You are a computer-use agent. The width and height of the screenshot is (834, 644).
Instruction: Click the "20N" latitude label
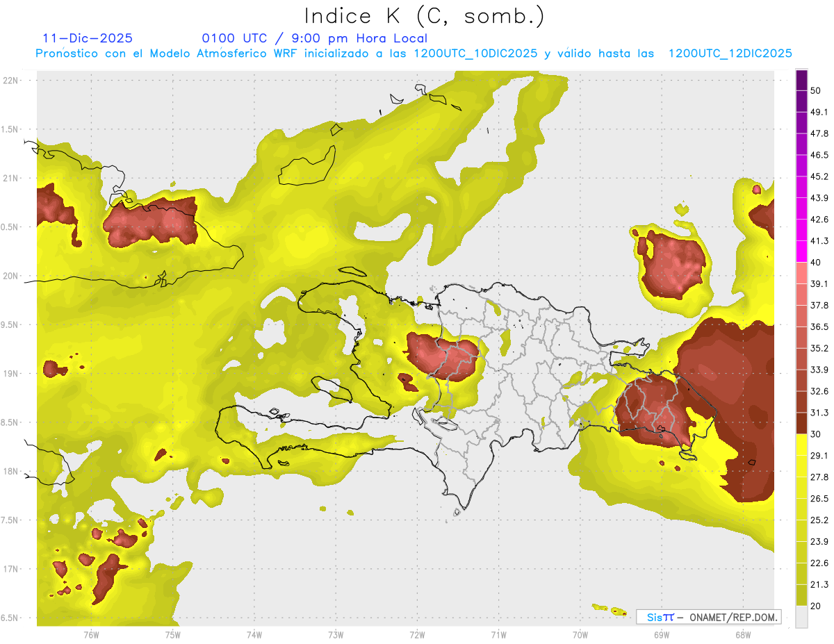(12, 276)
